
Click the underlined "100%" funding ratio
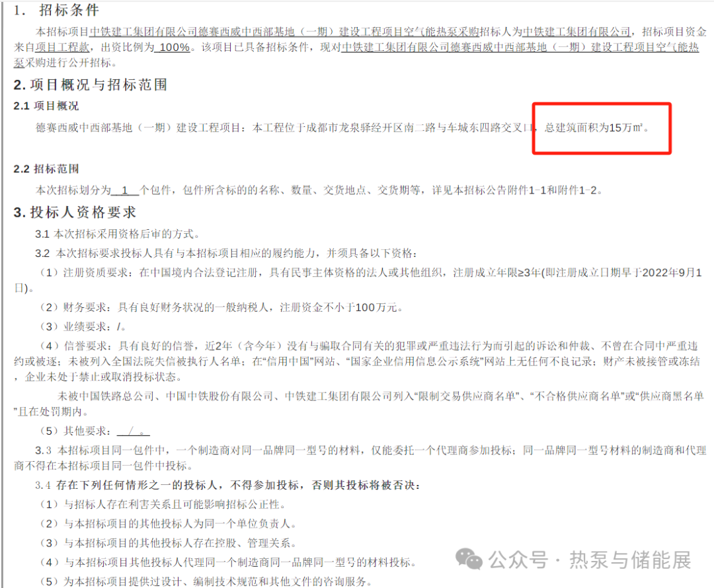coord(173,48)
